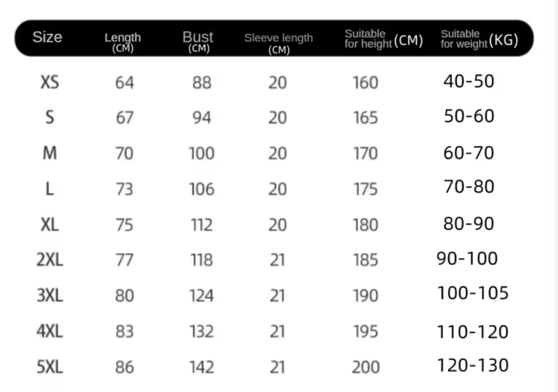Click the Size column header

47,37
